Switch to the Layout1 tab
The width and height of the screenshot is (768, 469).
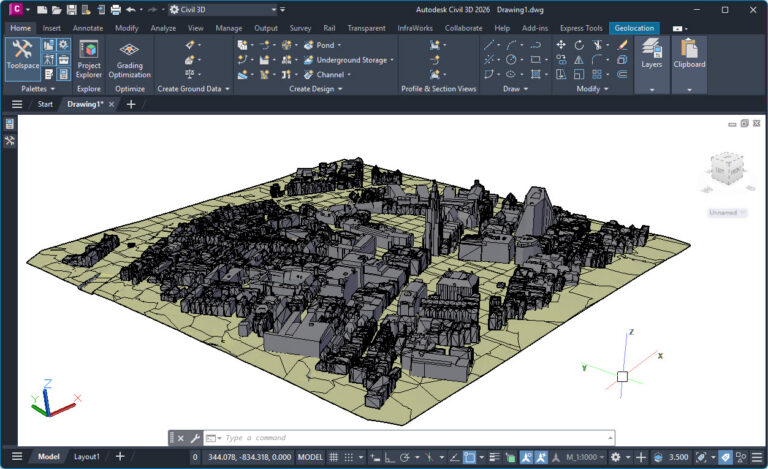pyautogui.click(x=87, y=457)
